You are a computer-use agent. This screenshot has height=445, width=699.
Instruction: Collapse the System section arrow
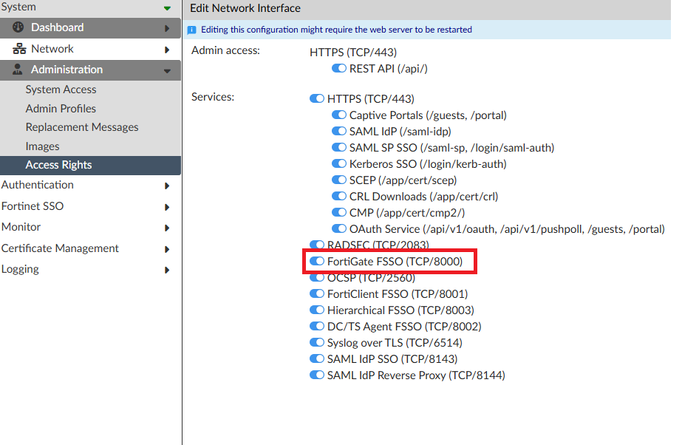(167, 8)
